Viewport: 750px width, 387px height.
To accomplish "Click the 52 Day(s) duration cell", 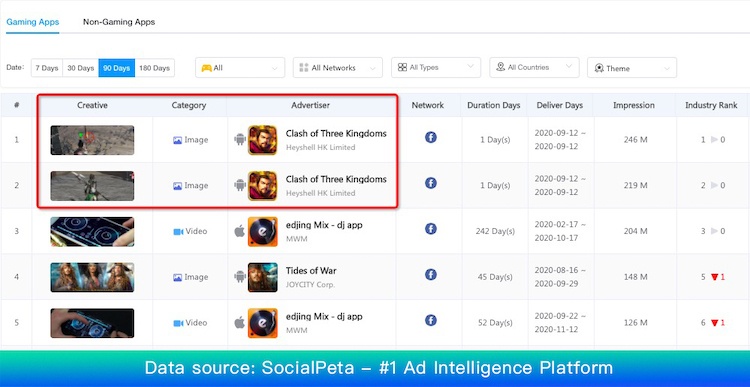I will click(x=495, y=322).
